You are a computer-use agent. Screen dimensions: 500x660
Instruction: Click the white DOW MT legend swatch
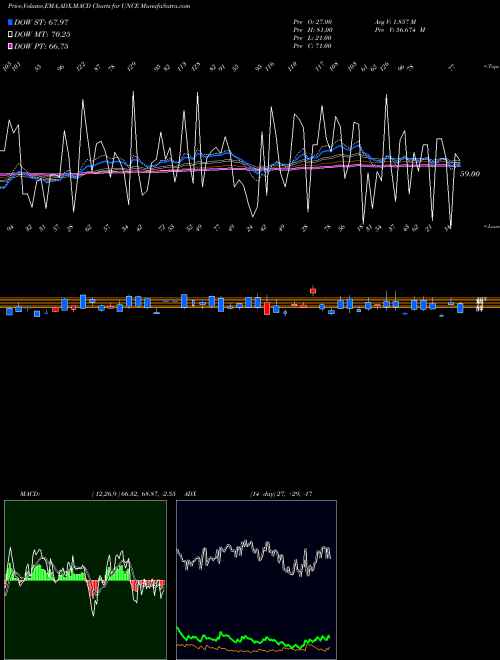pos(10,35)
